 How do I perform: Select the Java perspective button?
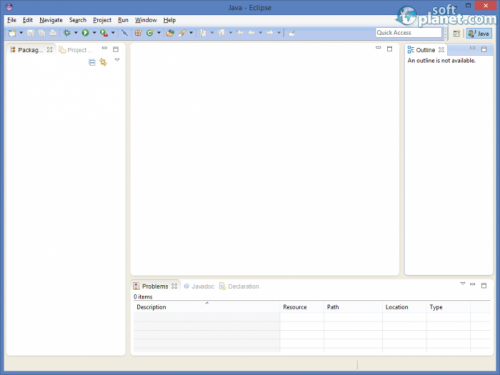[x=479, y=33]
